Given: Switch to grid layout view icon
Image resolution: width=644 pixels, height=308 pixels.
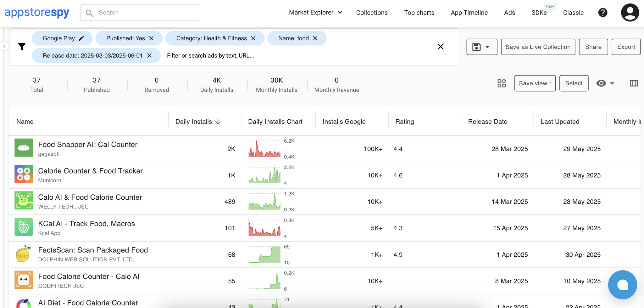Looking at the screenshot, I should coord(502,83).
